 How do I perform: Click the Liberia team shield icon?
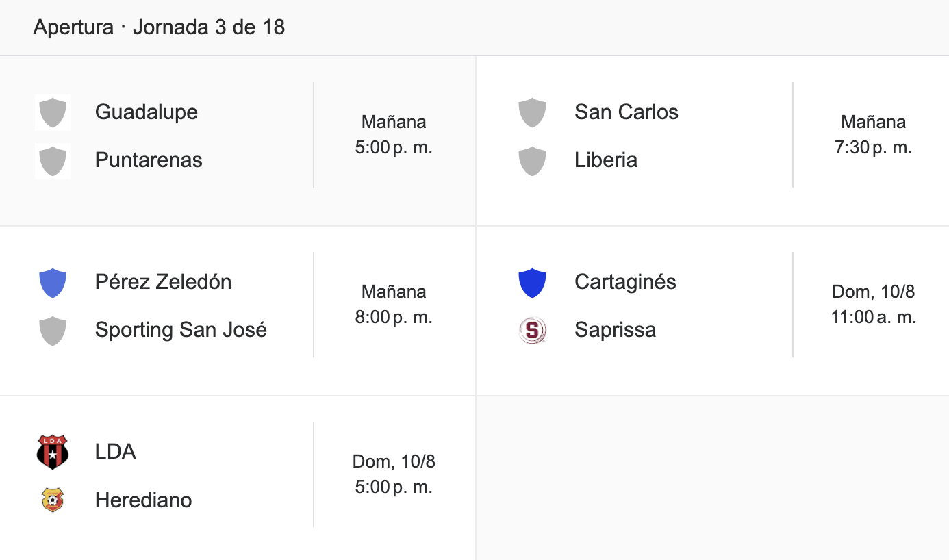click(532, 161)
